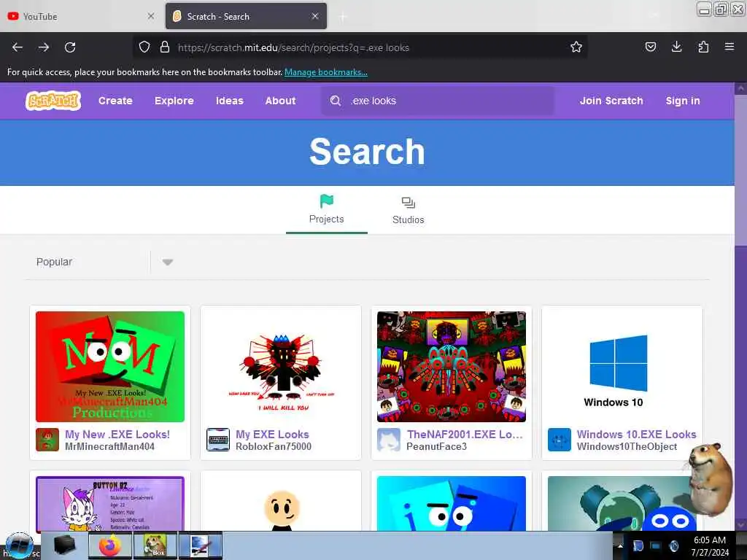Click the Studios stacked-windows icon
This screenshot has height=560, width=747.
pyautogui.click(x=409, y=203)
